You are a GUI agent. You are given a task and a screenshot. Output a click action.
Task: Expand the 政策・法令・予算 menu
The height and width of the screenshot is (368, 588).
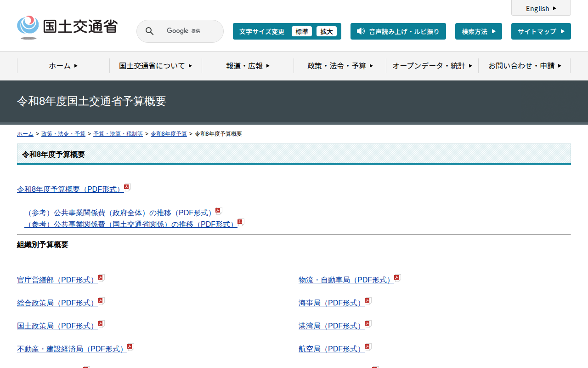(x=340, y=66)
